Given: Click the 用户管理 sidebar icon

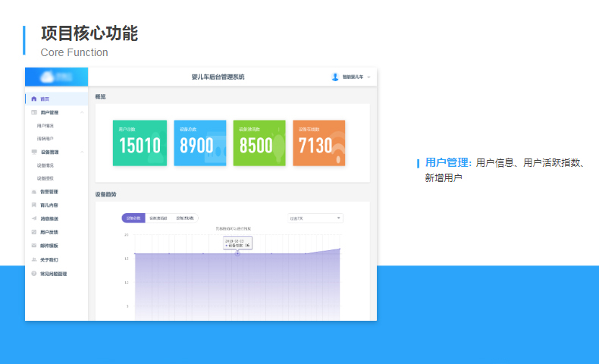Looking at the screenshot, I should pos(33,112).
